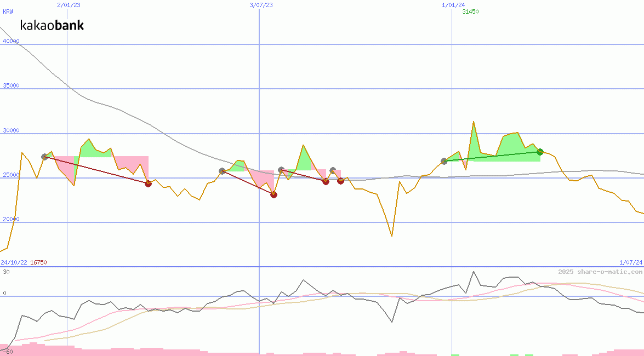Open the share-o-matic.com watermark link
Image resolution: width=644 pixels, height=356 pixels.
coord(600,272)
